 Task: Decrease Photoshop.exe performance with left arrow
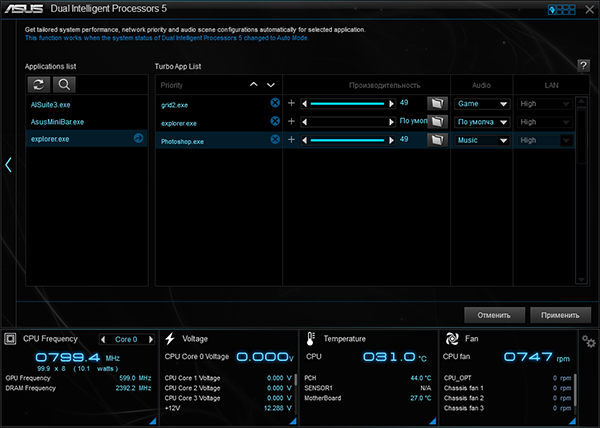pyautogui.click(x=305, y=140)
